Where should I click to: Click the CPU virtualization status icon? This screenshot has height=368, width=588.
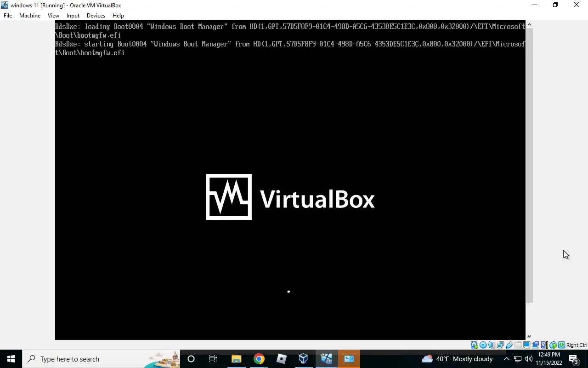coord(544,345)
